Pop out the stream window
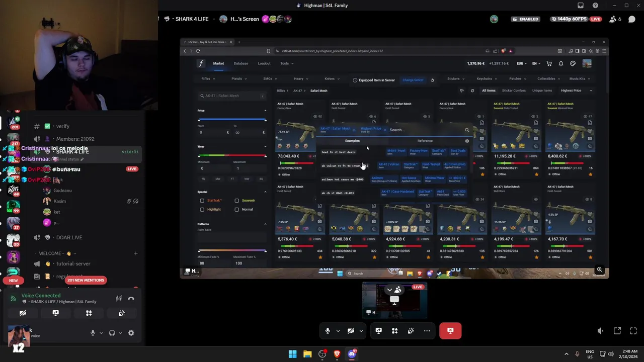Screen dimensions: 644x362 click(617, 331)
